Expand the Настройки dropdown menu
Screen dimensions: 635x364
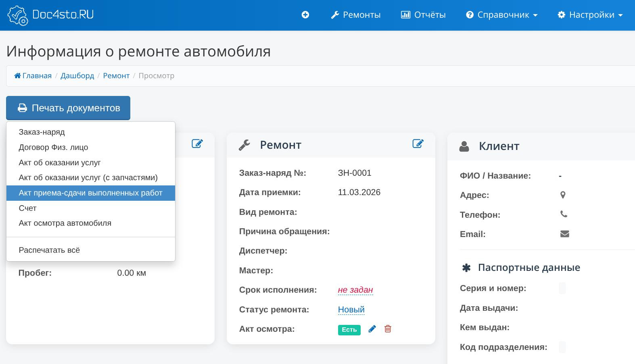point(590,15)
